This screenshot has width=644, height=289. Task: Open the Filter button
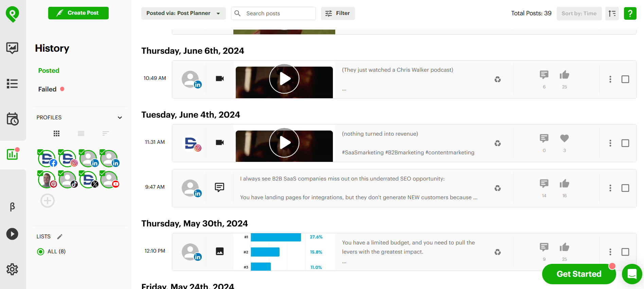click(338, 13)
